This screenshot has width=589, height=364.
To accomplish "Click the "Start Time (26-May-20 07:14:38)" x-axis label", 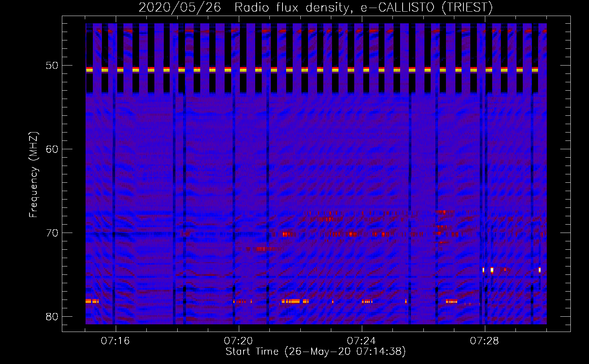I will 316,352.
